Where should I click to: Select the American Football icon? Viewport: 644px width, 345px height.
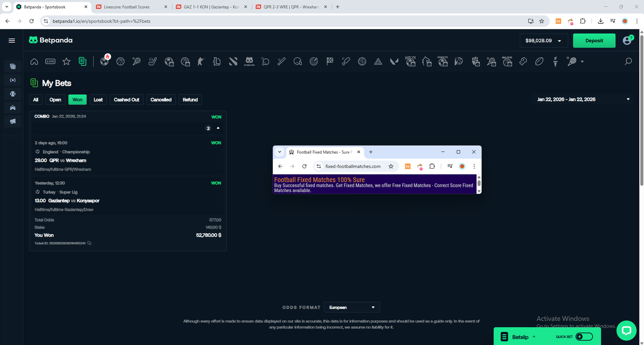tap(539, 62)
